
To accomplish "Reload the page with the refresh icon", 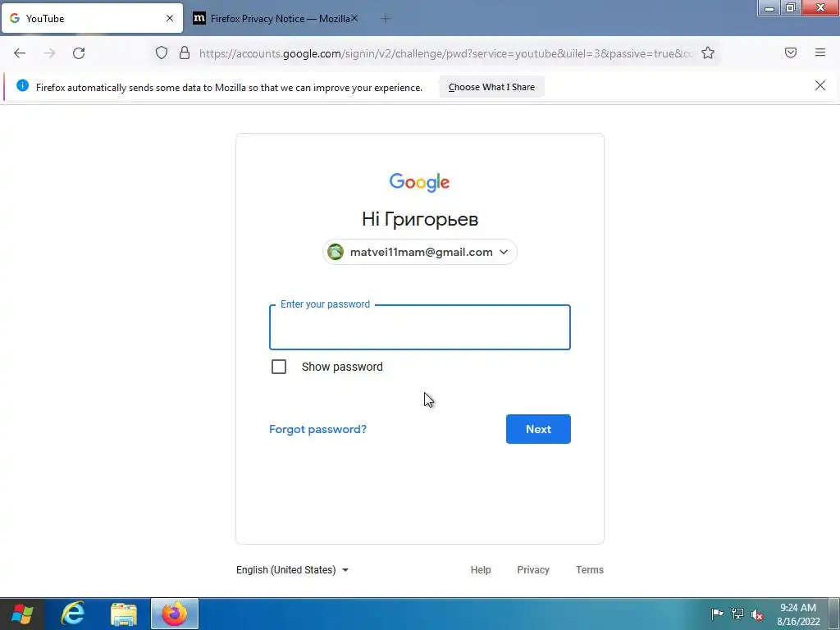I will pyautogui.click(x=79, y=53).
